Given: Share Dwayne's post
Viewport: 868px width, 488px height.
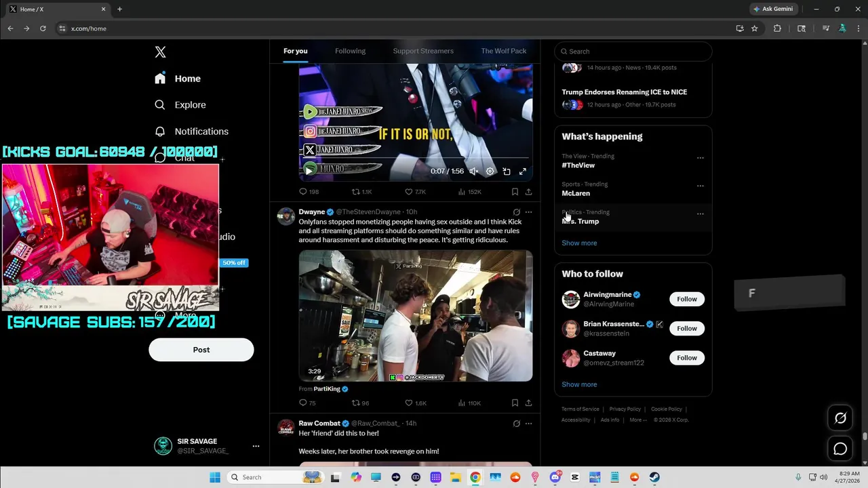Looking at the screenshot, I should pos(528,403).
